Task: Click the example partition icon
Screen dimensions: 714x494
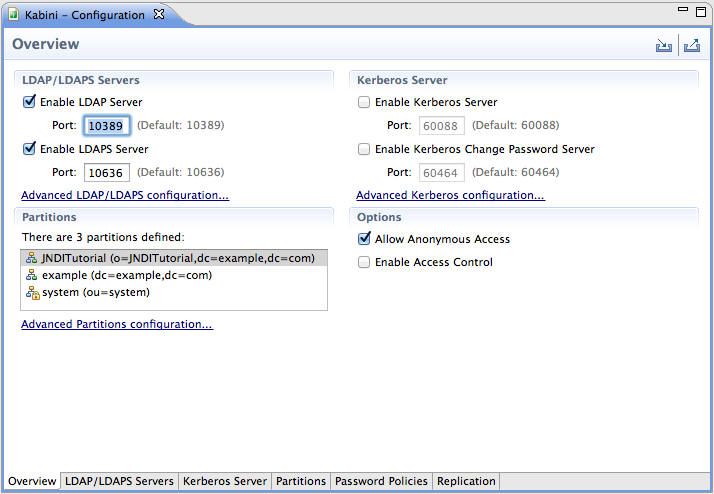Action: tap(31, 275)
